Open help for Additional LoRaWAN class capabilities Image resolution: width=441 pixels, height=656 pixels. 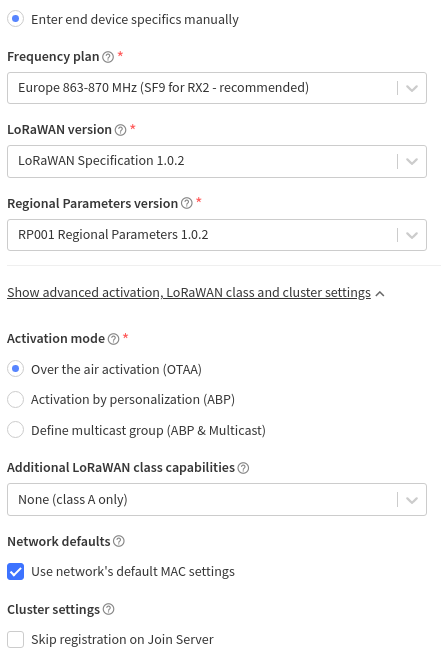tap(243, 468)
